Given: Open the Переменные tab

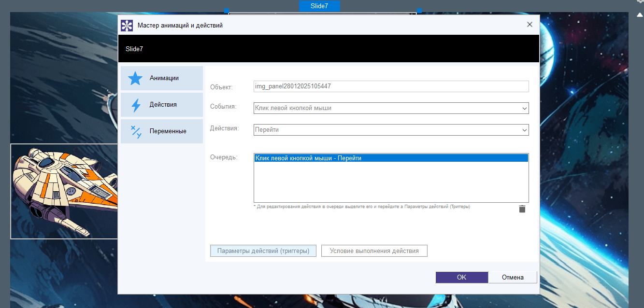Looking at the screenshot, I should point(161,131).
